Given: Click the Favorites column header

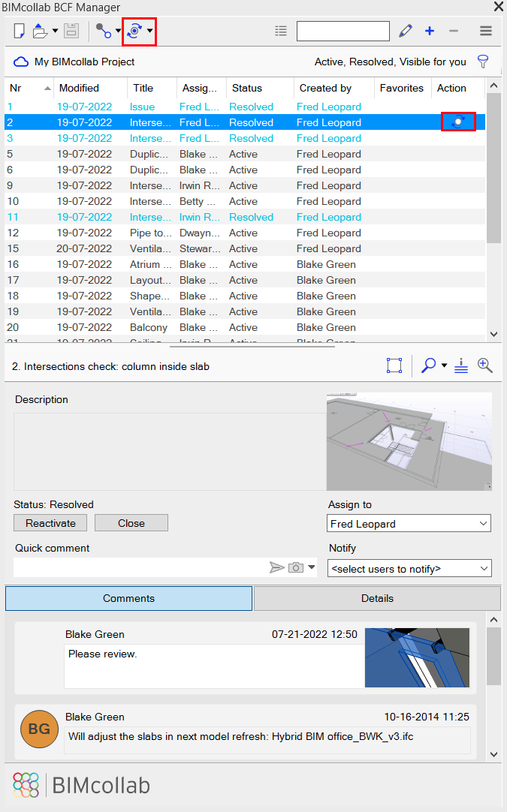Looking at the screenshot, I should coord(403,88).
